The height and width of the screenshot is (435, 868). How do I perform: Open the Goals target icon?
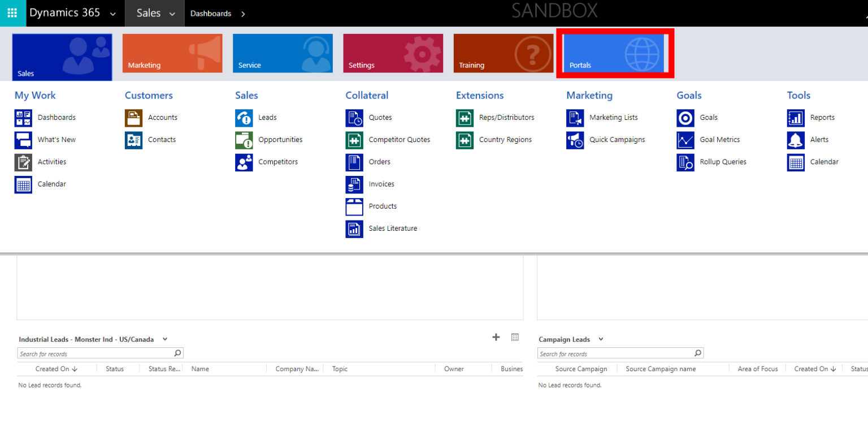[685, 118]
